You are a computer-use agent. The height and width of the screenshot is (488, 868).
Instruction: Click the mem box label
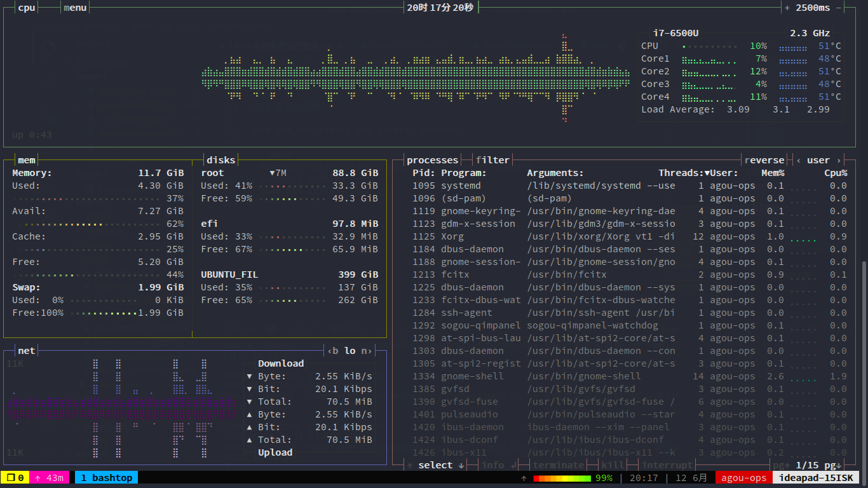27,160
